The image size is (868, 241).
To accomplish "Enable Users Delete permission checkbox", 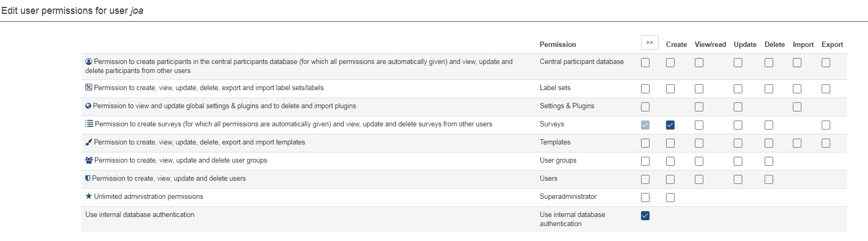I will click(x=769, y=179).
